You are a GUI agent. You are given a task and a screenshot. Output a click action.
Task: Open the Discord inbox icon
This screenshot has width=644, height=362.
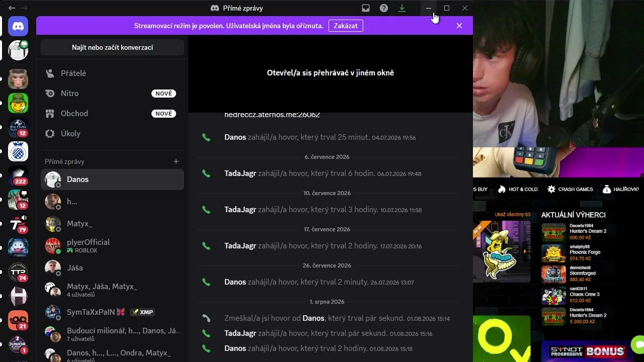point(366,8)
